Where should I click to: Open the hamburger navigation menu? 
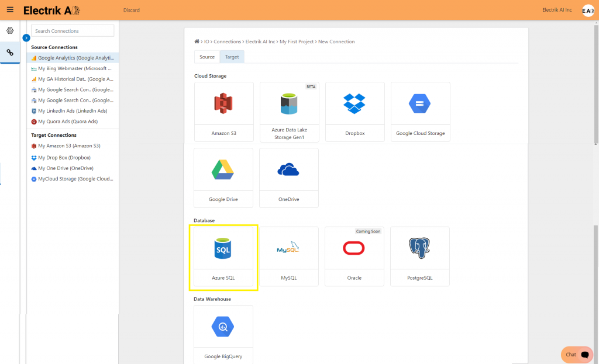click(9, 9)
